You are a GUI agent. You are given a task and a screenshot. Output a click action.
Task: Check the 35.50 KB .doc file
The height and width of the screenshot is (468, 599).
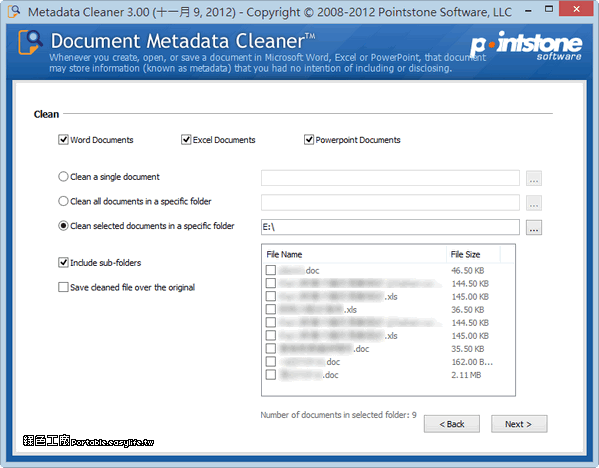(271, 348)
